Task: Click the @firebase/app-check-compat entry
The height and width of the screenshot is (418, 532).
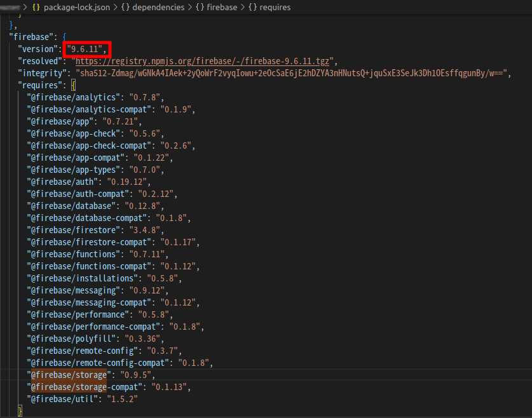Action: (x=111, y=145)
